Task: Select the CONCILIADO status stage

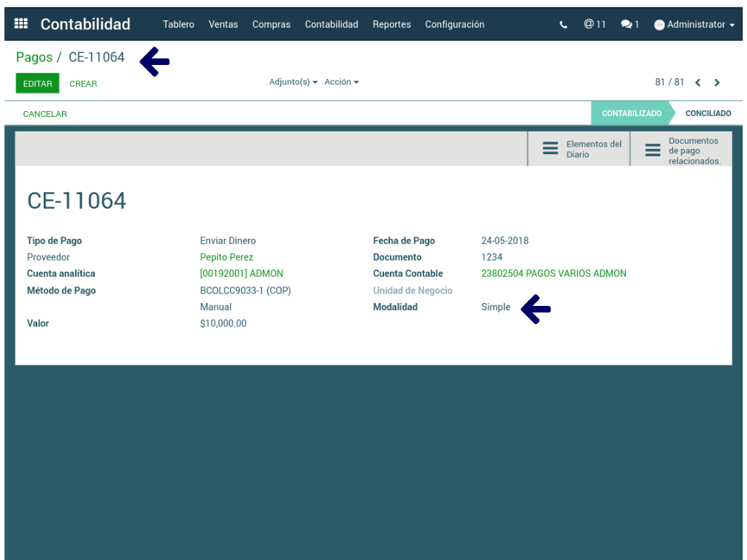Action: click(708, 113)
